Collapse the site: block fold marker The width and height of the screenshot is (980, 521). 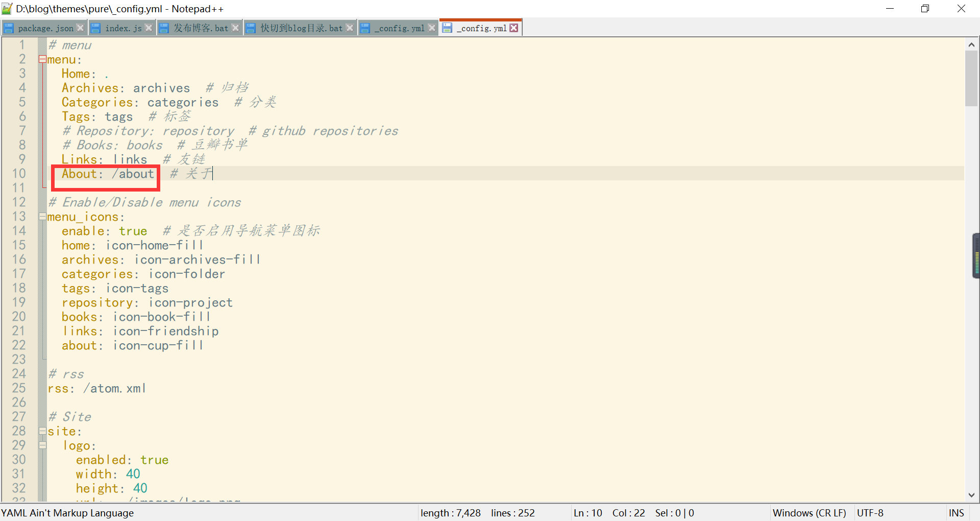click(x=42, y=431)
